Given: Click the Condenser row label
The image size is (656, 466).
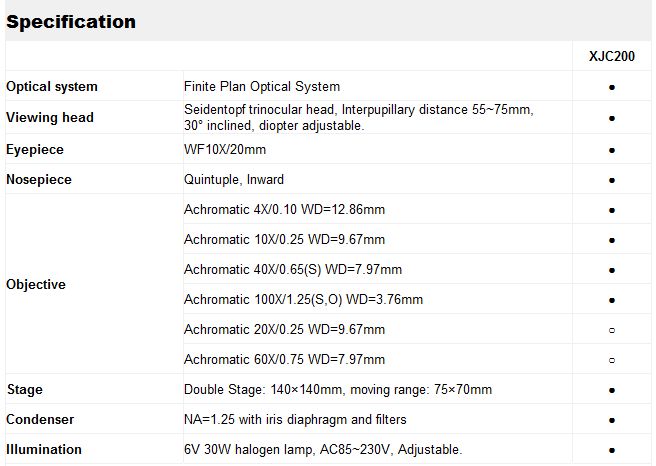Looking at the screenshot, I should pyautogui.click(x=40, y=420).
